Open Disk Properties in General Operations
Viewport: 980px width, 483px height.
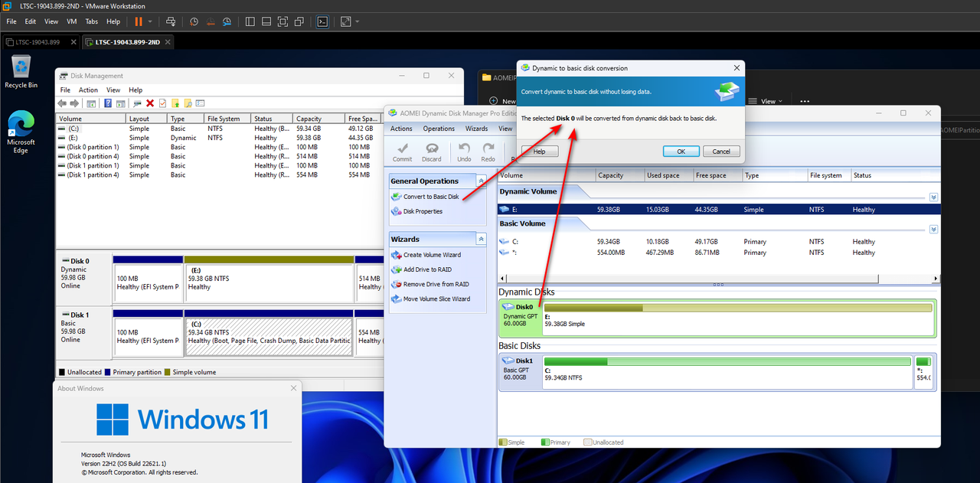coord(417,211)
